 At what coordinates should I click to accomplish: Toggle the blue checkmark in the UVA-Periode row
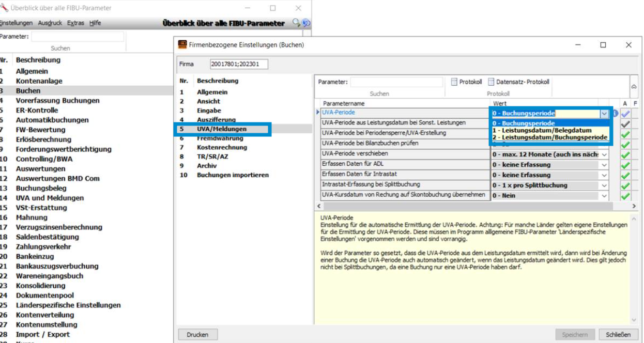click(x=625, y=113)
